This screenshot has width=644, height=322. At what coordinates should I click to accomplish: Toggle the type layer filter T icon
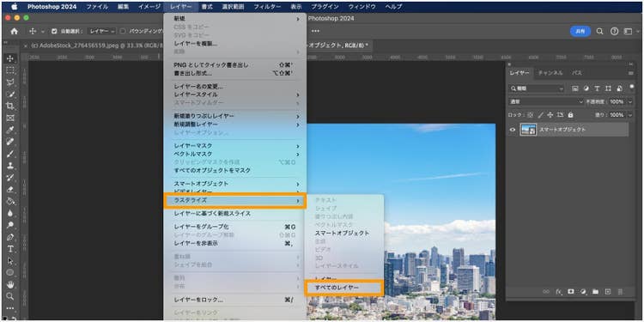tap(597, 88)
